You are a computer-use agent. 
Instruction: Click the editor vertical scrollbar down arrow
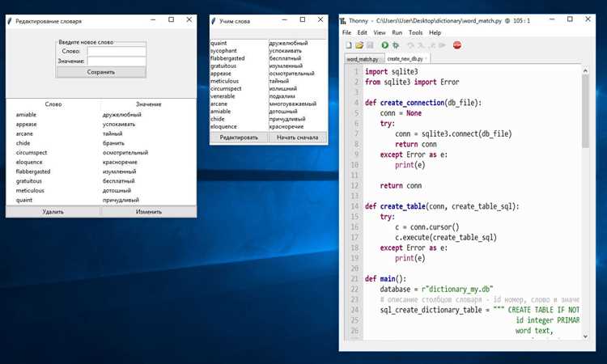(585, 336)
